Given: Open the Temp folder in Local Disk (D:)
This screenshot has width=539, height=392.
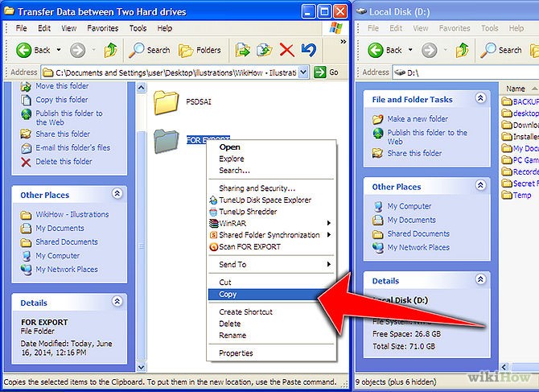Looking at the screenshot, I should pyautogui.click(x=516, y=196).
